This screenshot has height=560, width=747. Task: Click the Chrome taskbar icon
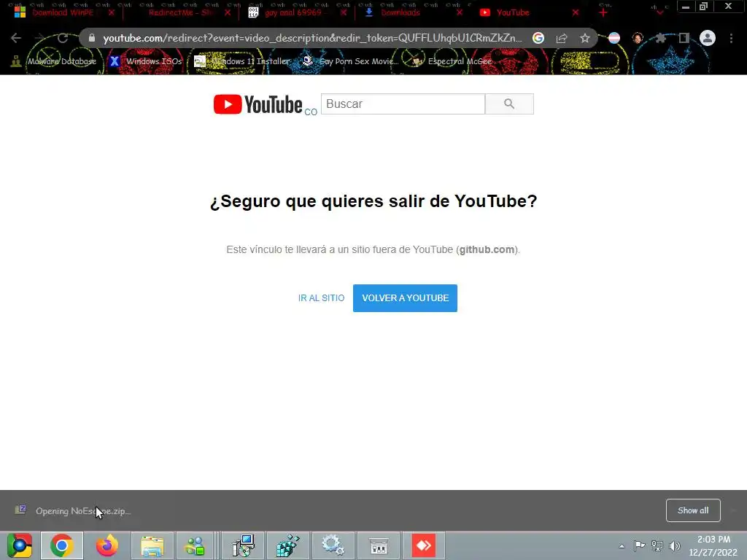[62, 545]
